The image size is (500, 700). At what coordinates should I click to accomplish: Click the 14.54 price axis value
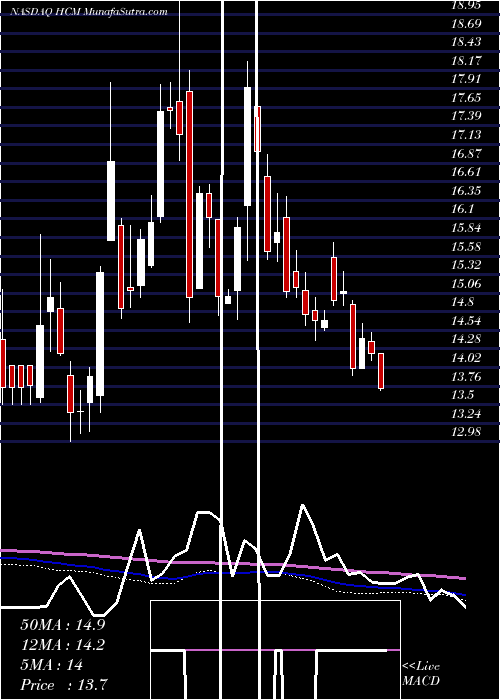(x=466, y=321)
